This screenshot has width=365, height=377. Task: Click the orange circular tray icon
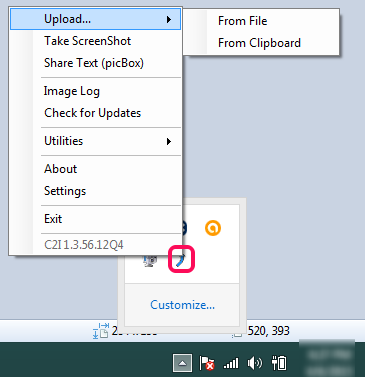coord(213,228)
